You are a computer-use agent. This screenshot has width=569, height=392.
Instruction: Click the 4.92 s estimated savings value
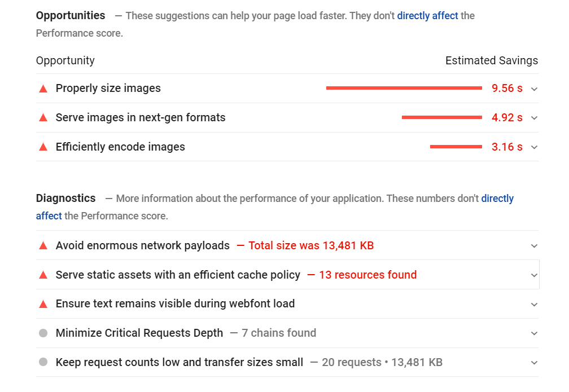click(x=507, y=117)
